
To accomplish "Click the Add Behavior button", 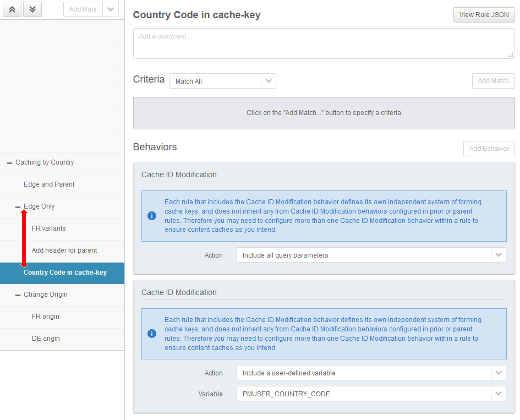I will coord(489,149).
